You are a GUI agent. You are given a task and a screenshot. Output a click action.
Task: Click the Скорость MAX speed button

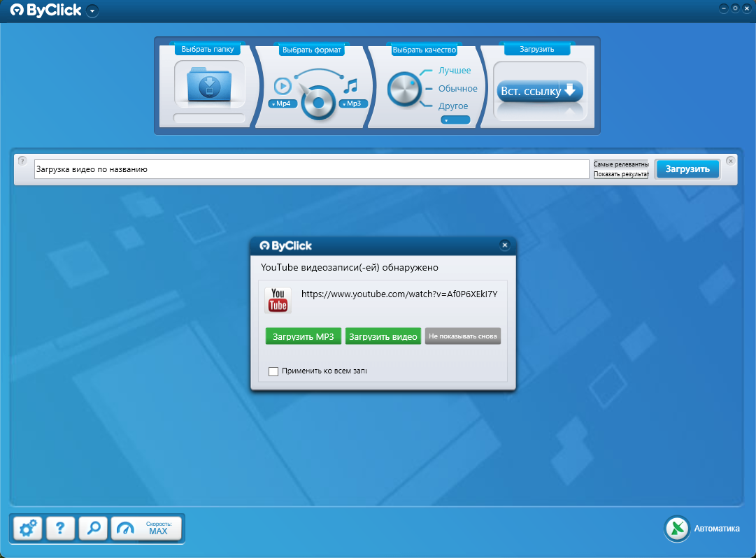[x=147, y=528]
